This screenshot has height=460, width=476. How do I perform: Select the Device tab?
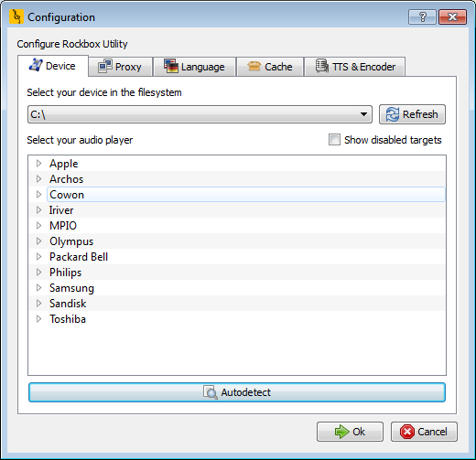(x=53, y=66)
